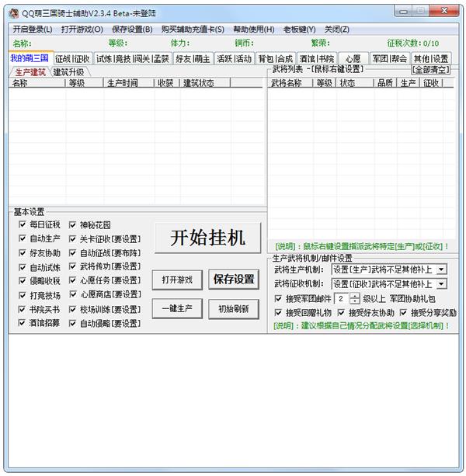The width and height of the screenshot is (466, 476).
Task: Uncheck the 好友协助 checkbox
Action: (22, 252)
